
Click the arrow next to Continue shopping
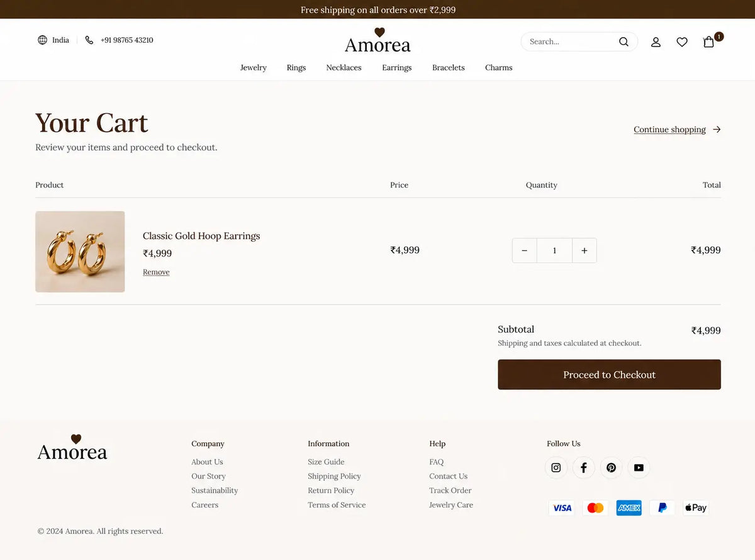717,130
